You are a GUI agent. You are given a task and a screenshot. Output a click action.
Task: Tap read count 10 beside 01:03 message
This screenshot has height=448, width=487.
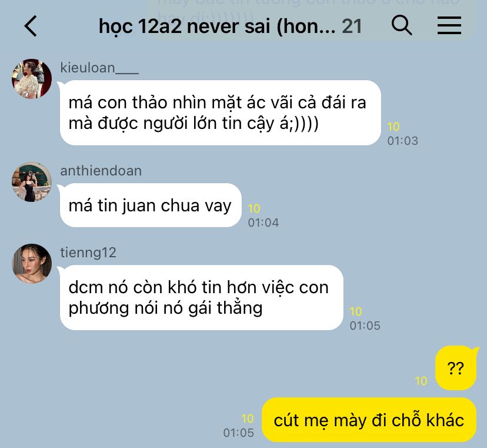click(393, 127)
